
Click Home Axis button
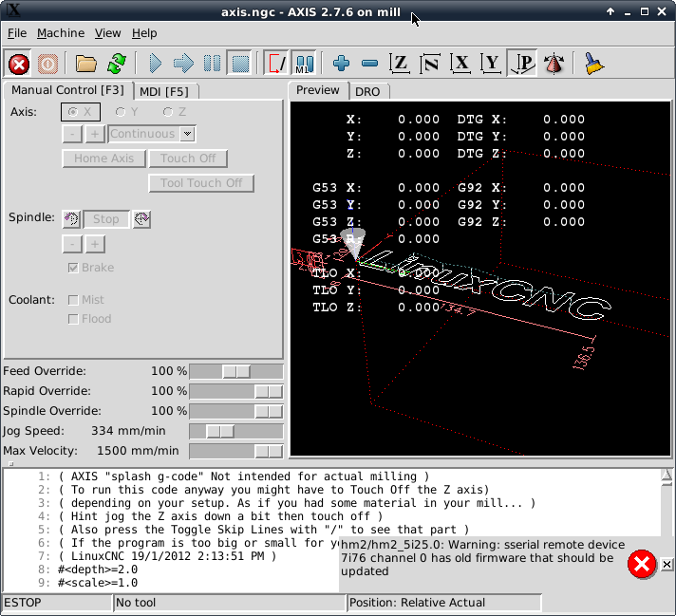coord(103,159)
